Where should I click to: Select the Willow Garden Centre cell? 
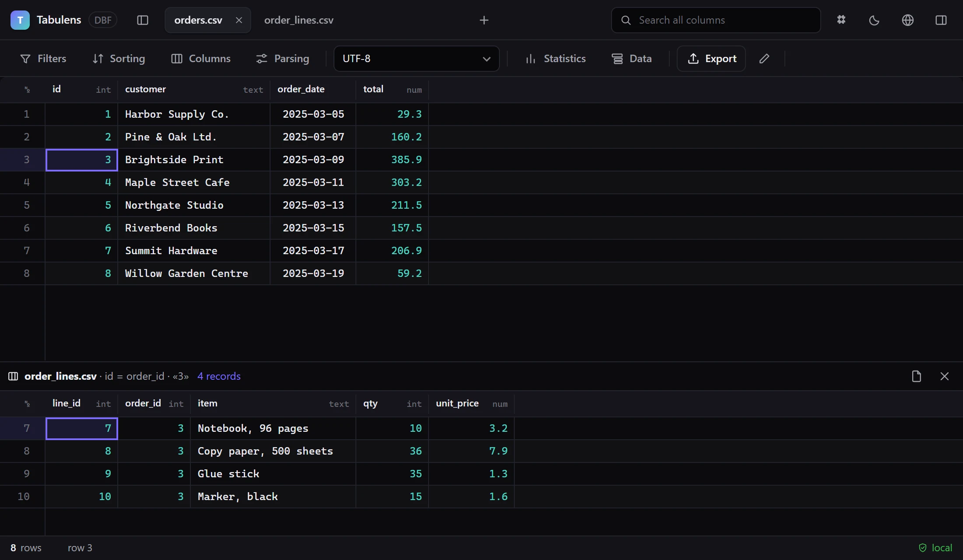pos(194,274)
